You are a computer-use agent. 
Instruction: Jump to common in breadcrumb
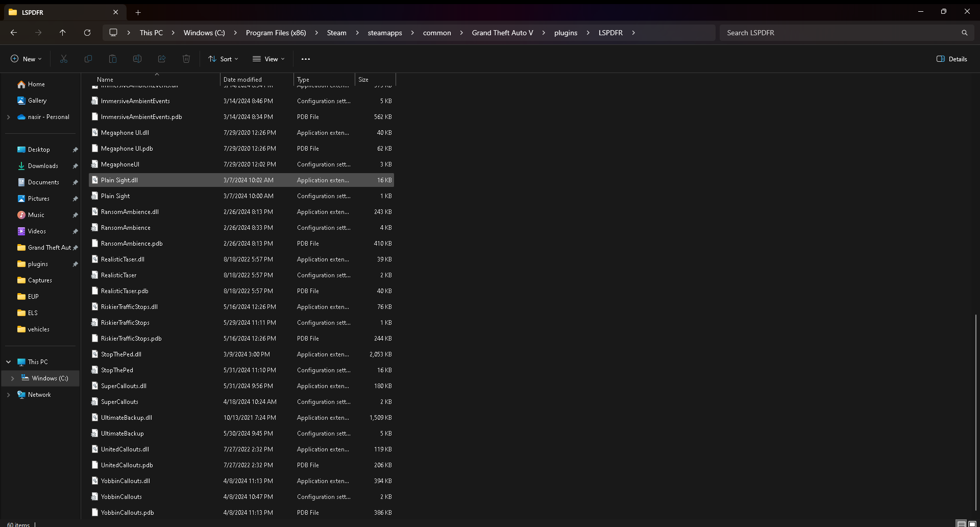tap(437, 33)
